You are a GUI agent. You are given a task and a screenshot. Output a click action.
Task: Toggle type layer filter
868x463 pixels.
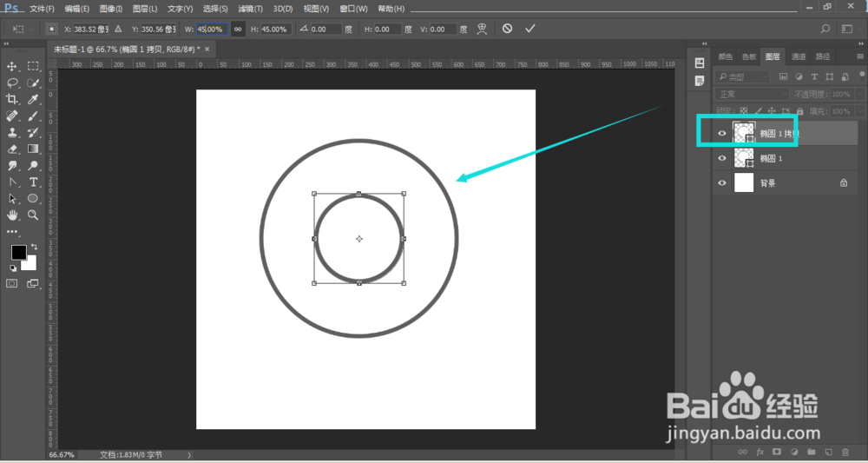pos(814,77)
